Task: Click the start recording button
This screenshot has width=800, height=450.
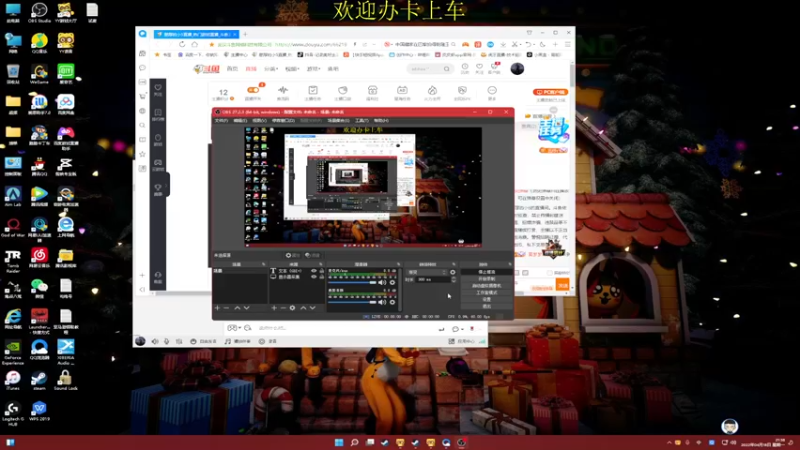Action: [x=487, y=279]
